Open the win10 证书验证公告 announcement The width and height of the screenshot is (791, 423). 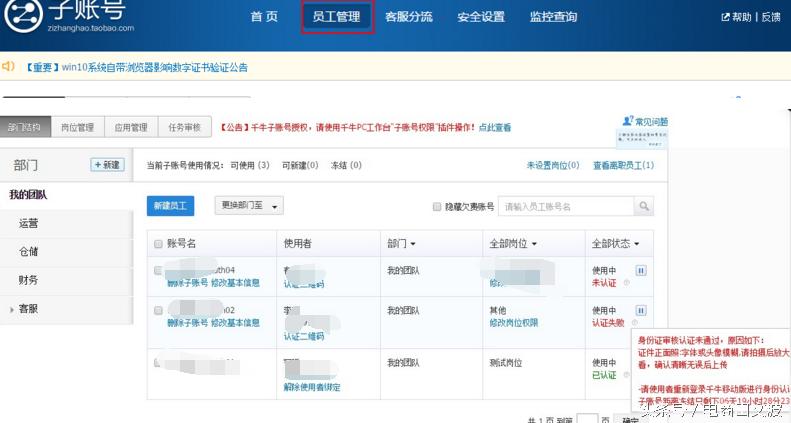pos(137,67)
